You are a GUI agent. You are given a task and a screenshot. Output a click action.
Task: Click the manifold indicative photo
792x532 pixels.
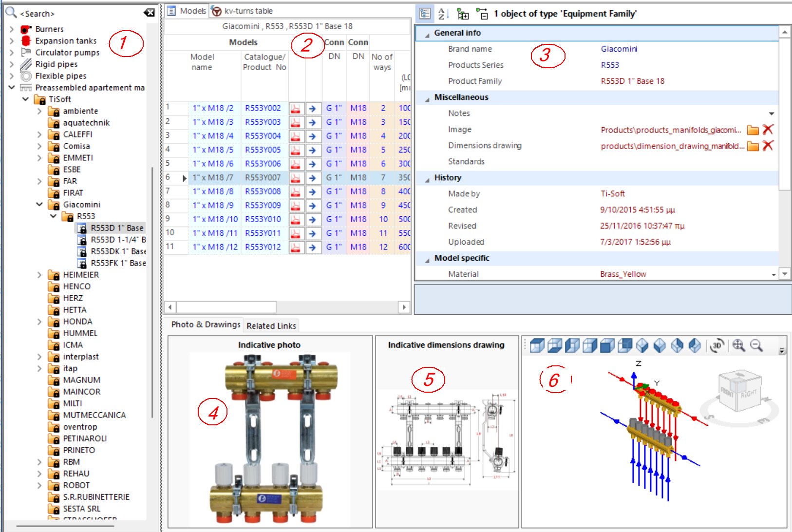269,439
